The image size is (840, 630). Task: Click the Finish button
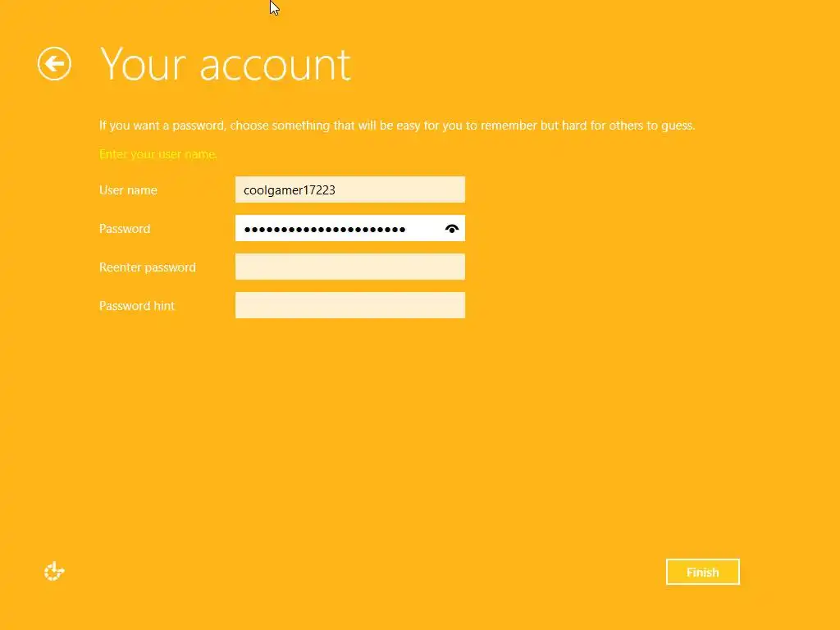[702, 572]
